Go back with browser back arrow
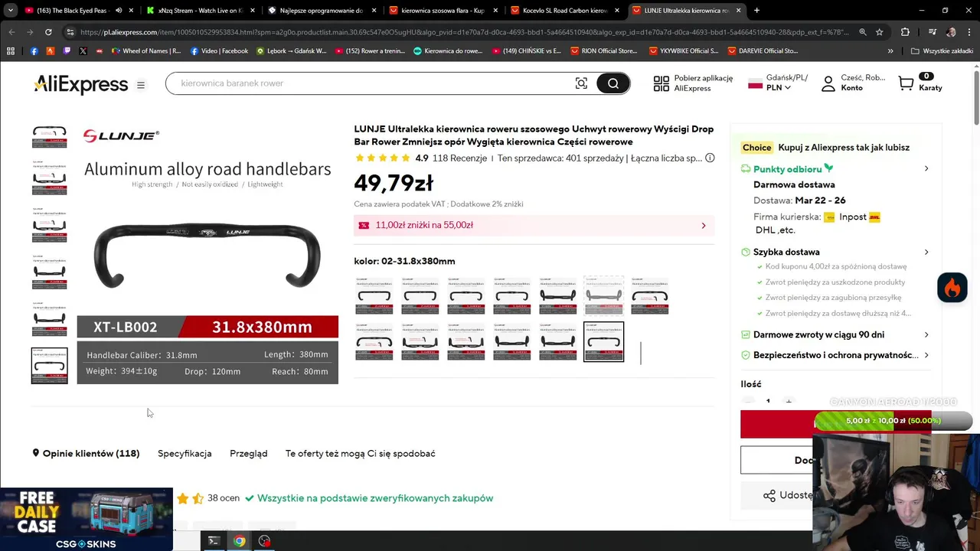 pyautogui.click(x=11, y=32)
